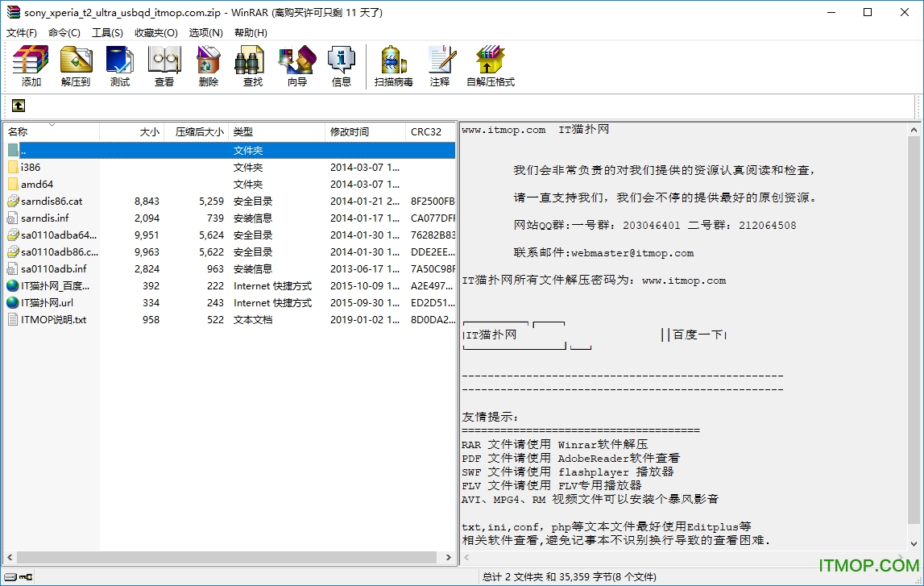
Task: Click the packed size value 963
Action: click(215, 269)
